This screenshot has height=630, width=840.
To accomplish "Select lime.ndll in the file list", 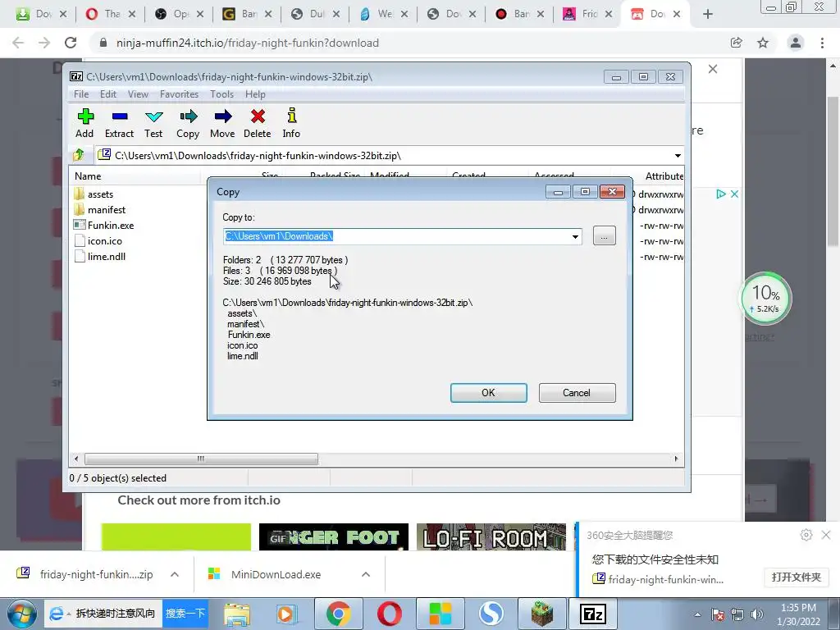I will coord(106,256).
